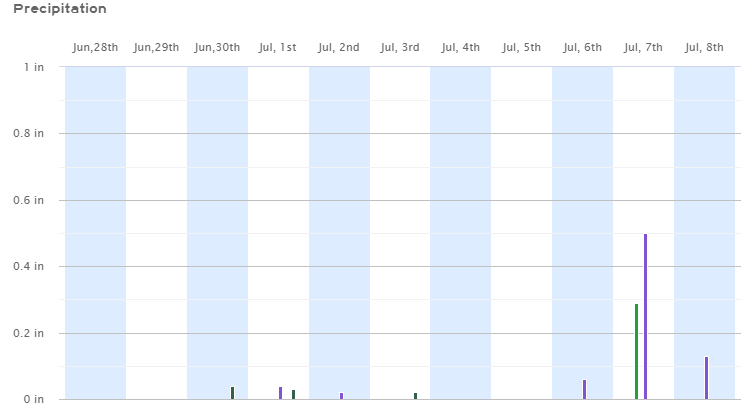Screen dimensions: 742x405
Task: Click the Jul, 5th date label
Action: click(x=521, y=47)
